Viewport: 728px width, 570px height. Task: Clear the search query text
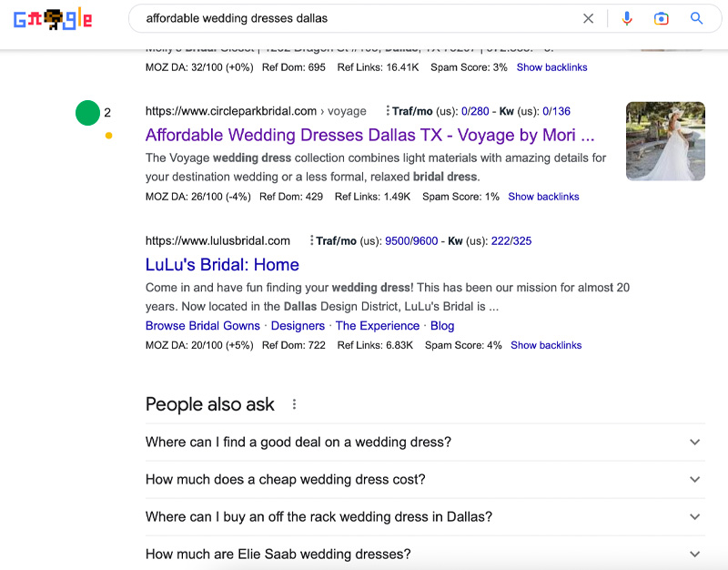[x=588, y=18]
